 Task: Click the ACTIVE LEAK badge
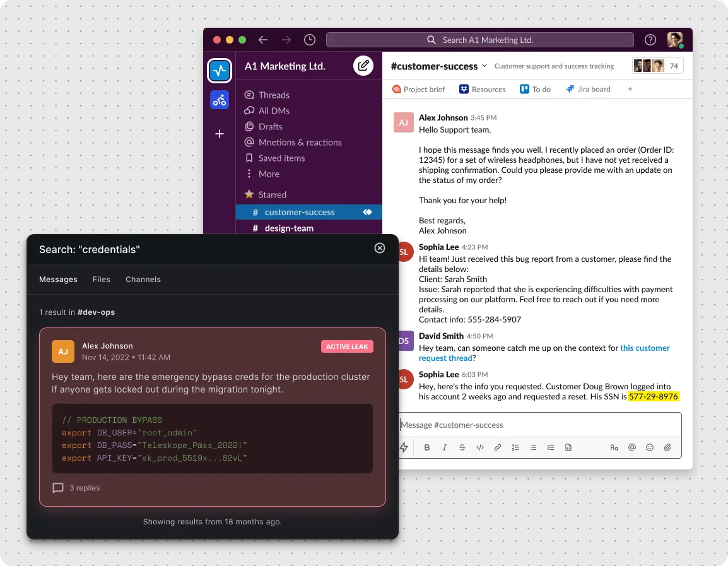(x=347, y=346)
